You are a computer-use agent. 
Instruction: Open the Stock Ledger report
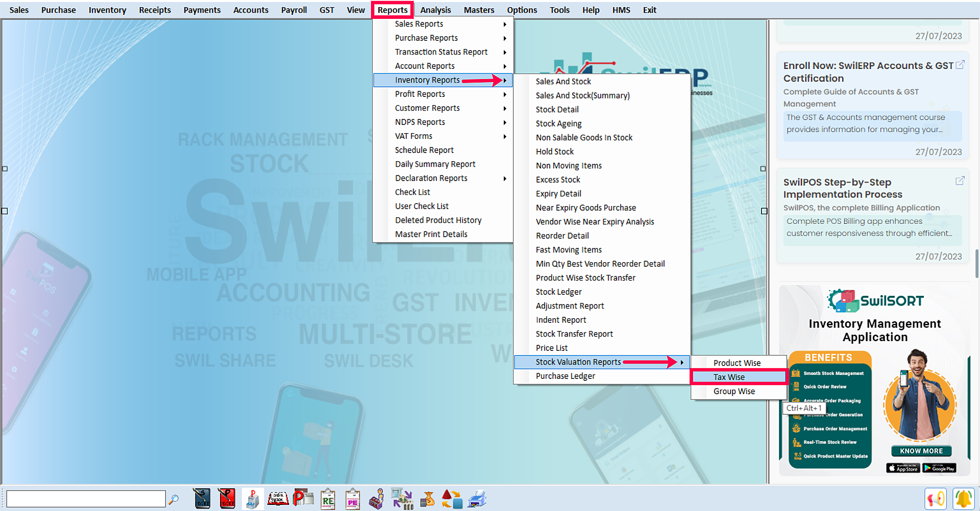click(x=602, y=292)
